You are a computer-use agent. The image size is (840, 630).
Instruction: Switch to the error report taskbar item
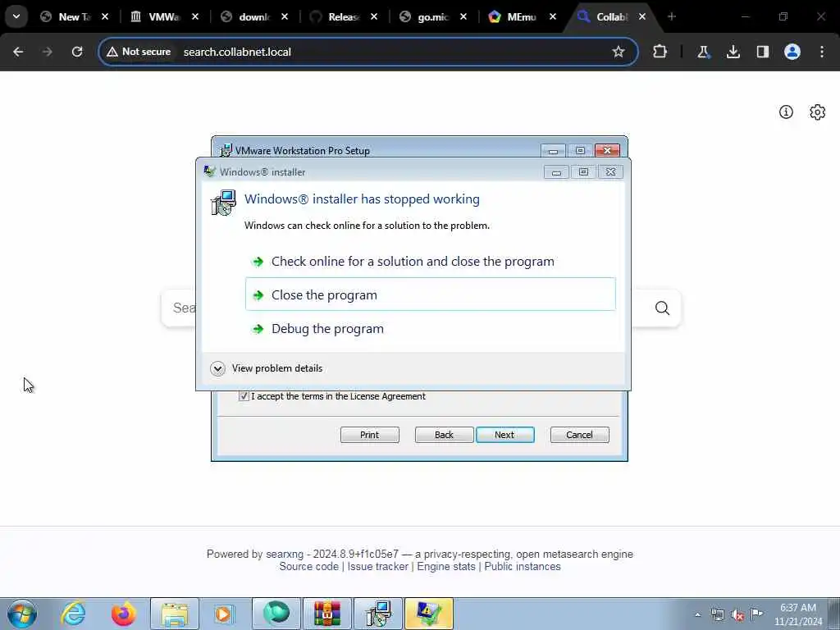pyautogui.click(x=428, y=614)
